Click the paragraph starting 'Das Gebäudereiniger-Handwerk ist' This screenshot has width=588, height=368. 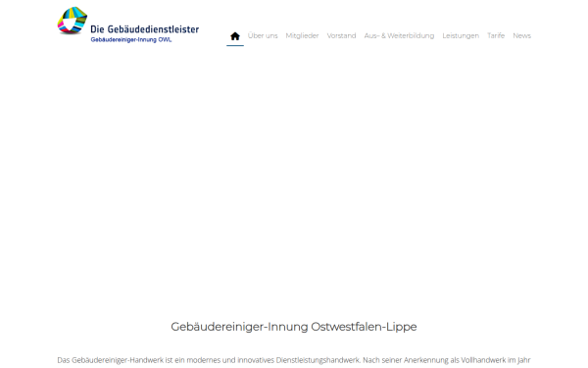[294, 360]
